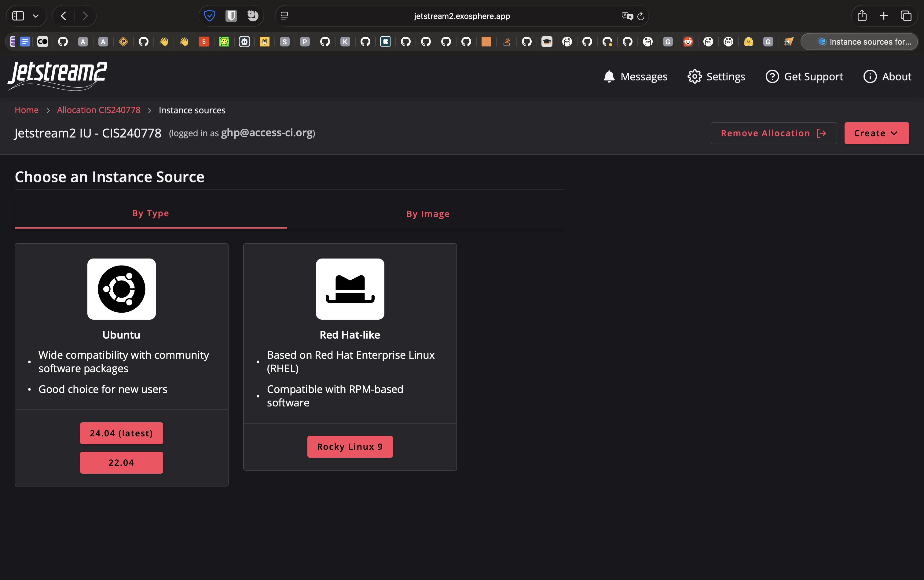
Task: Click 'Wide compatibility with community software packages' text
Action: click(x=123, y=362)
